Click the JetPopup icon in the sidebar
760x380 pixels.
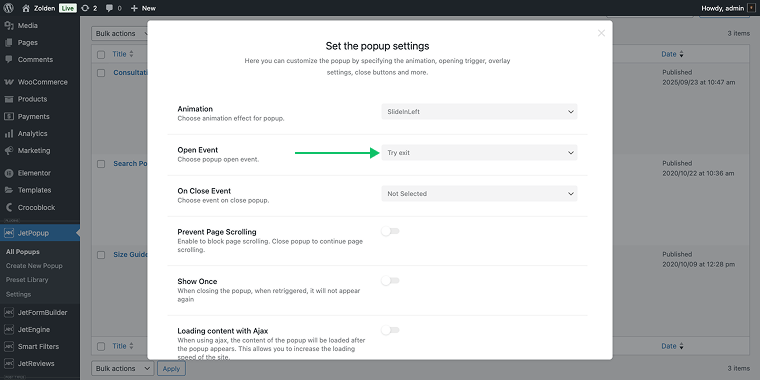pos(9,233)
